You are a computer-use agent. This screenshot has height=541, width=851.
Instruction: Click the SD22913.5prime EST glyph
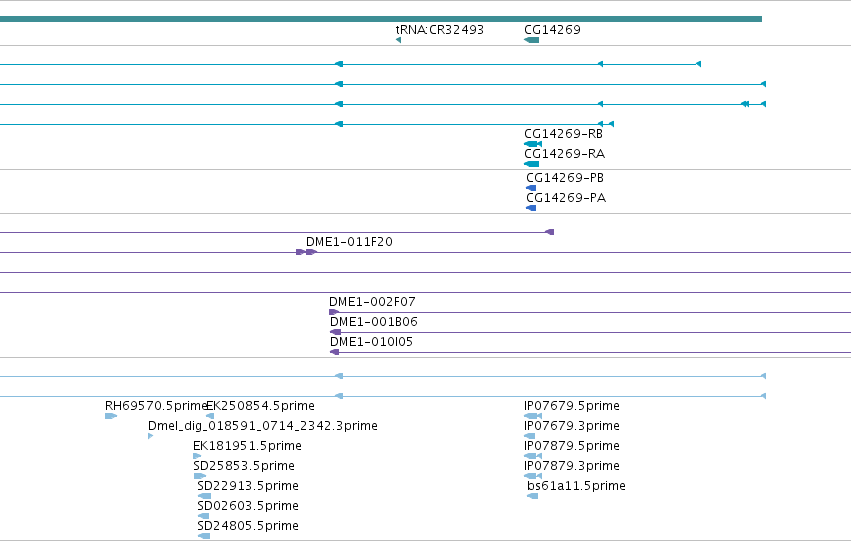point(204,496)
